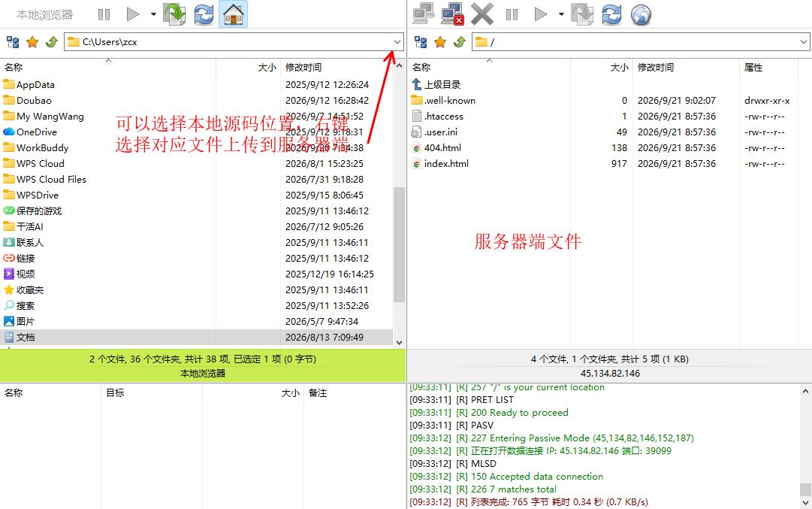This screenshot has height=509, width=812.
Task: Toggle the server folder tree view icon
Action: (421, 42)
